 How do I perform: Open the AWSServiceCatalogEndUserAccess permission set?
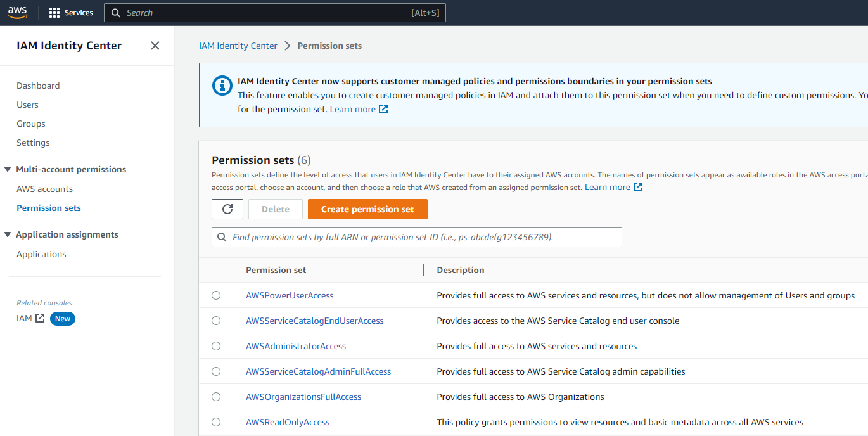pyautogui.click(x=315, y=321)
